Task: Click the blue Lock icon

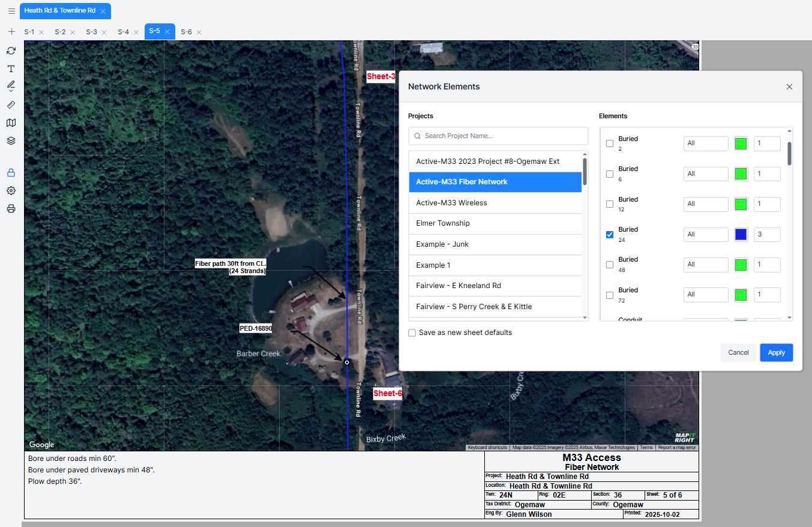Action: coord(11,172)
